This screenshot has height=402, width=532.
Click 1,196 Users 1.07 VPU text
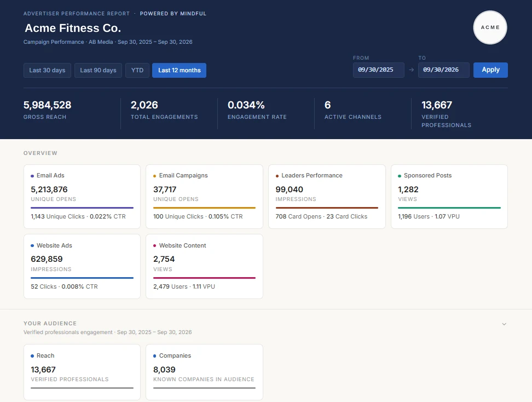pyautogui.click(x=429, y=216)
